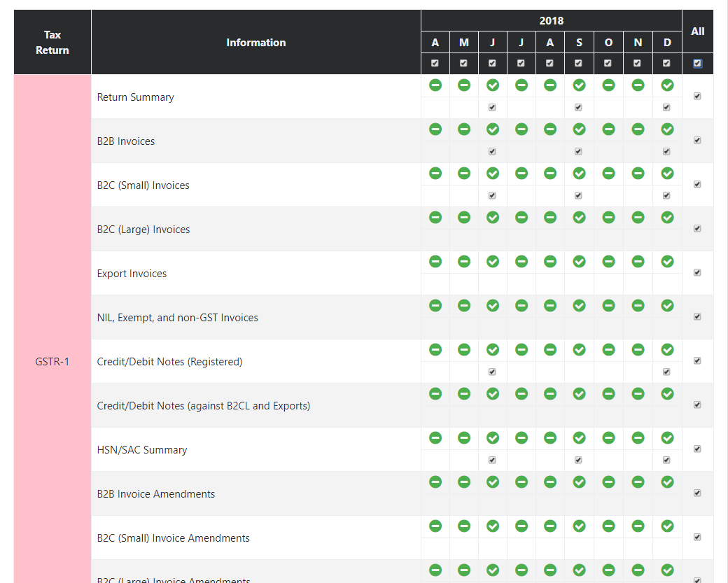Click September checkmark icon in B2C (Small) Invoices row
Screen dimensions: 728x583
click(579, 174)
